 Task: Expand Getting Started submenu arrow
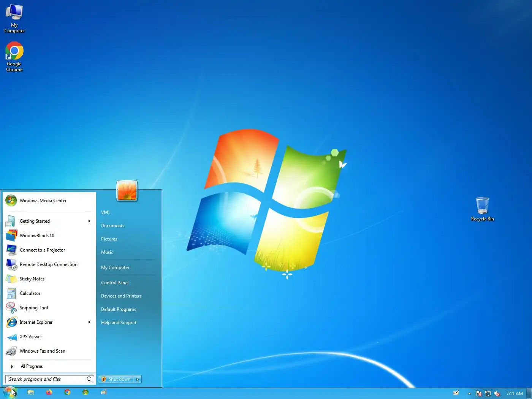(x=89, y=221)
